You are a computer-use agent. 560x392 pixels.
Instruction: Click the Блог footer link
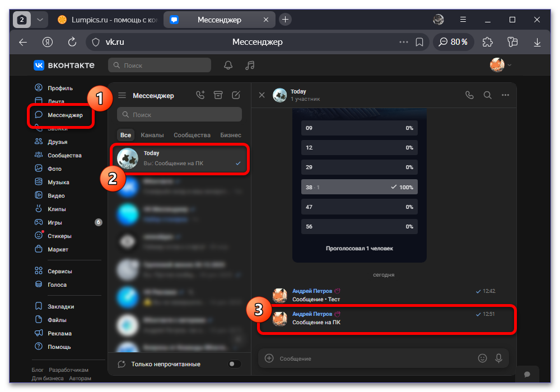[x=38, y=370]
